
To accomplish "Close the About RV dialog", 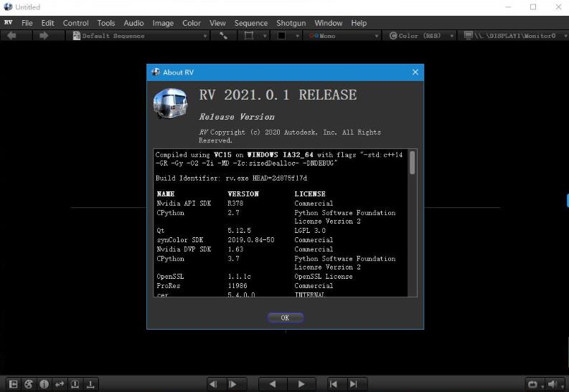I will (x=415, y=72).
